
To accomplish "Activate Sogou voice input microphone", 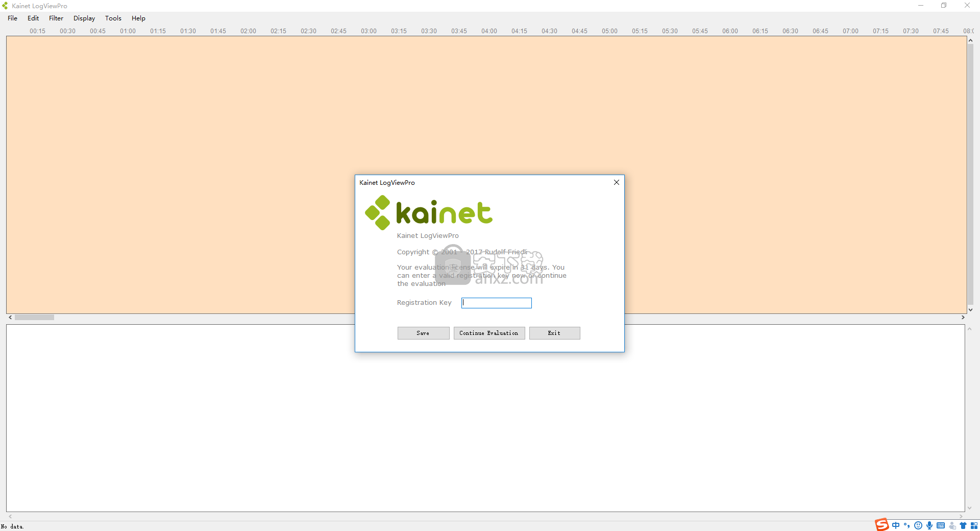I will [x=929, y=525].
